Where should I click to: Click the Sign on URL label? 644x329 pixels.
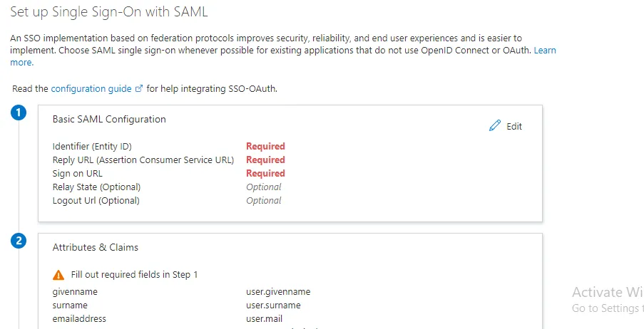78,174
